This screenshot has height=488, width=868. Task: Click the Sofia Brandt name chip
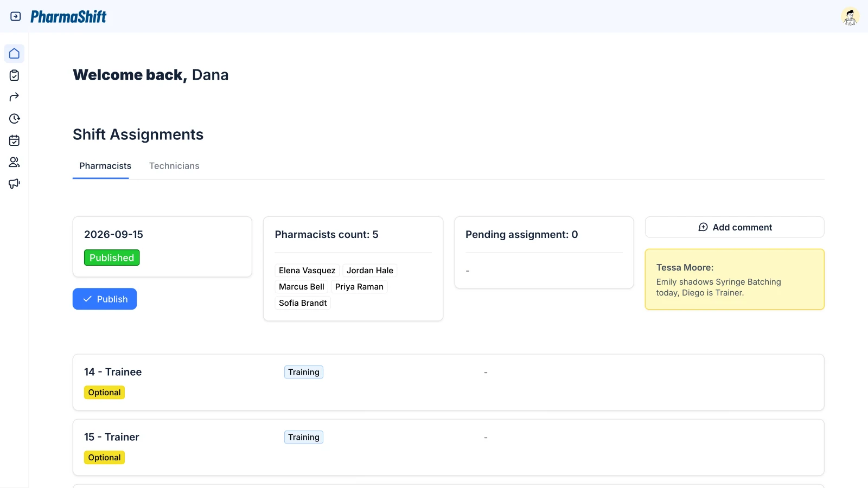pos(303,303)
